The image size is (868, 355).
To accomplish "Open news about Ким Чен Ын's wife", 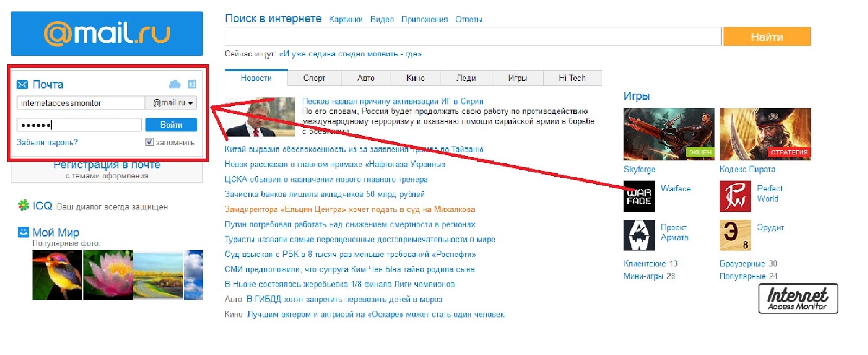I will 350,269.
